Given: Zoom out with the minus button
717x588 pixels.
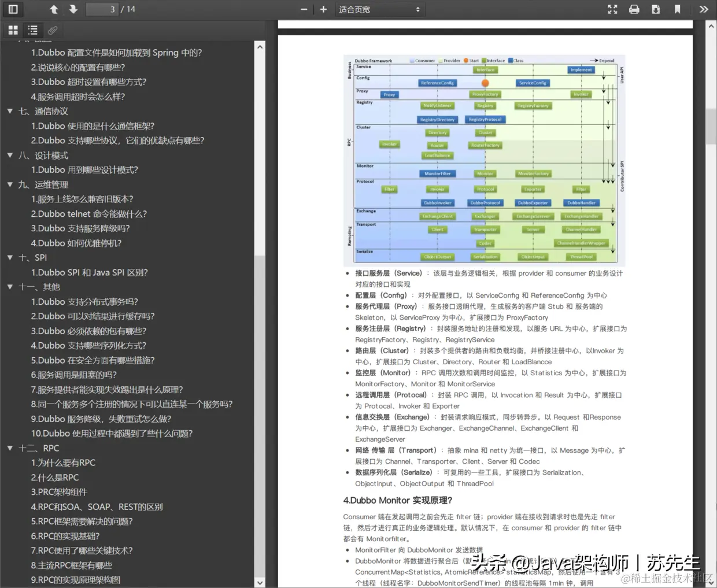Looking at the screenshot, I should [304, 9].
